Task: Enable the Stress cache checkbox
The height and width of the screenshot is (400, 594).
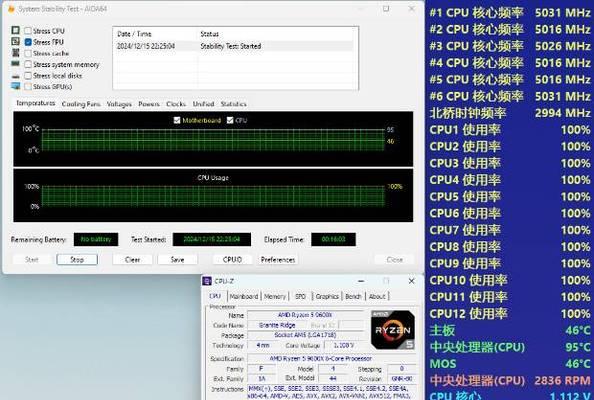Action: tap(28, 53)
